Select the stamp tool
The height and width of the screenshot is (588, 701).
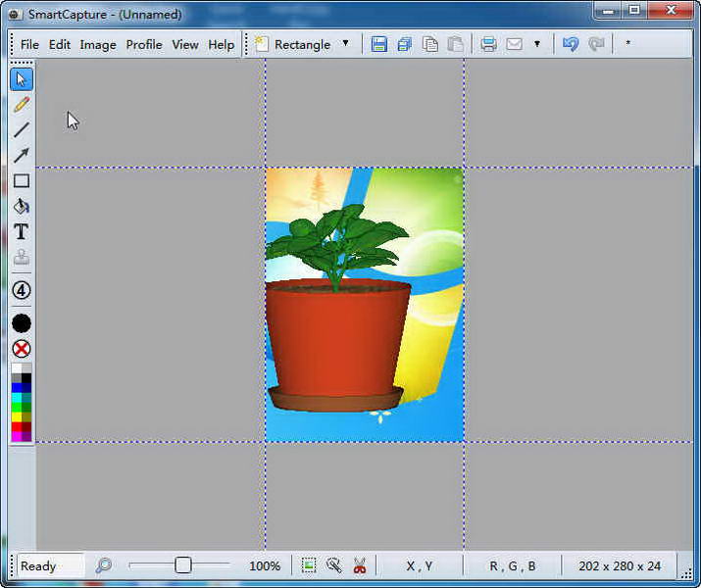pos(21,258)
